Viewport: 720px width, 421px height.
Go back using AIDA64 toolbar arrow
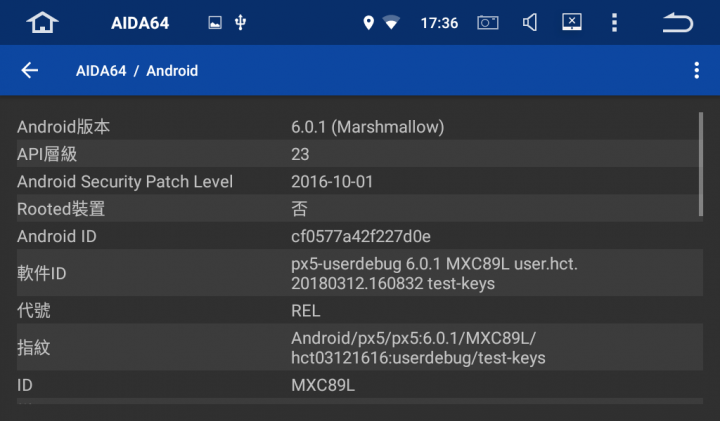(x=30, y=70)
